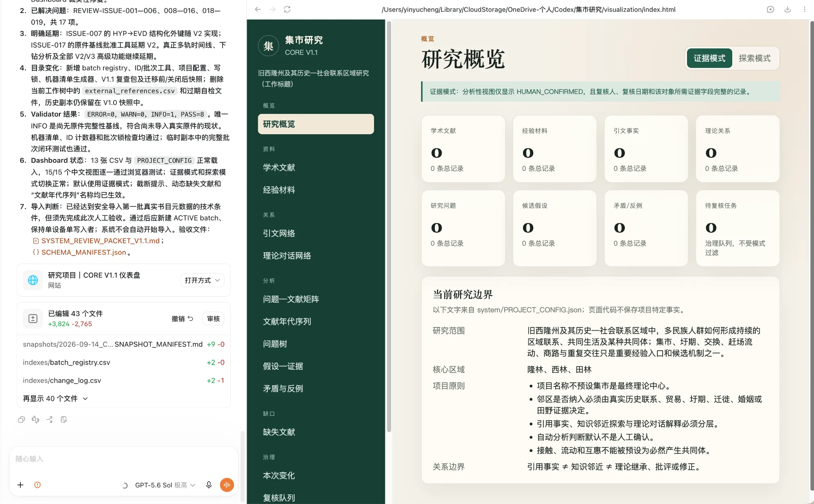Screen dimensions: 814x504
Task: Open indexes/batch_registry.csv diff
Action: (x=124, y=362)
